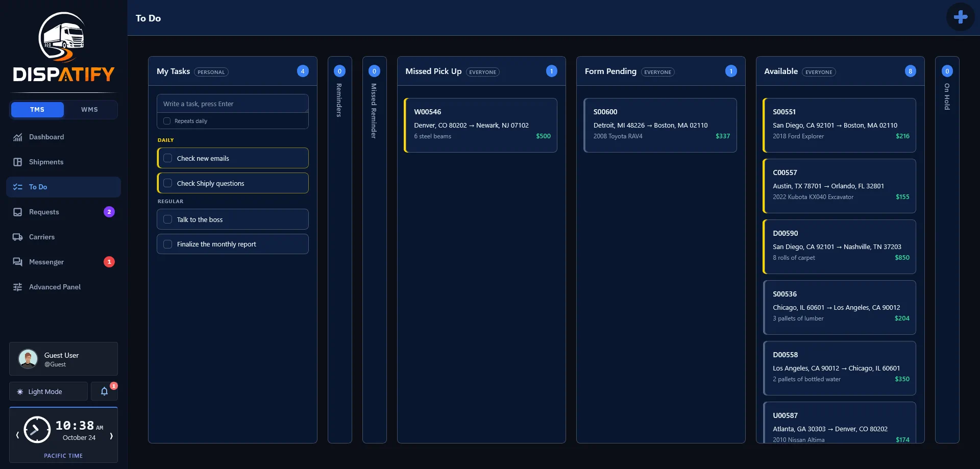Expand the collapsed On Hold column
The height and width of the screenshot is (469, 980).
pos(947,249)
